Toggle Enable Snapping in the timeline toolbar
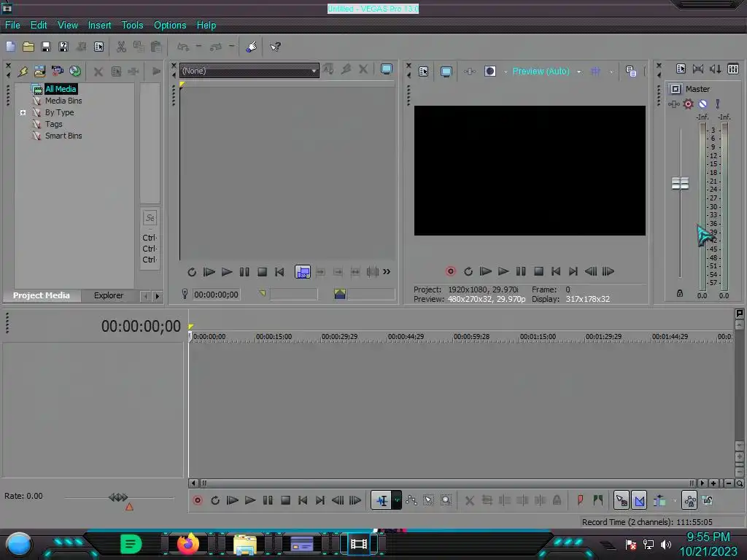 tap(622, 500)
